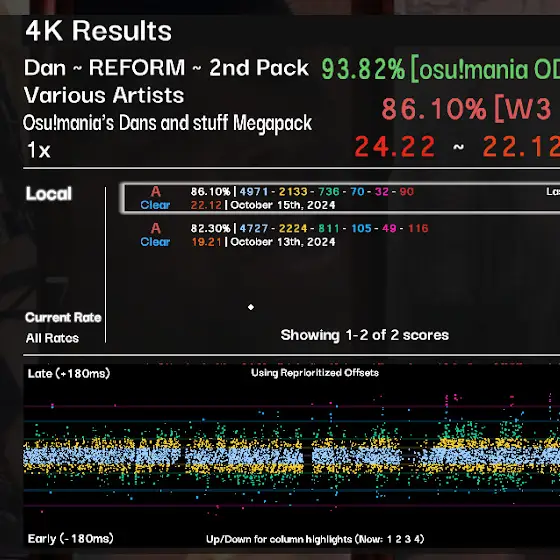Click "Osu!mania's Dans and stuff Megapack" pack name

coord(168,123)
